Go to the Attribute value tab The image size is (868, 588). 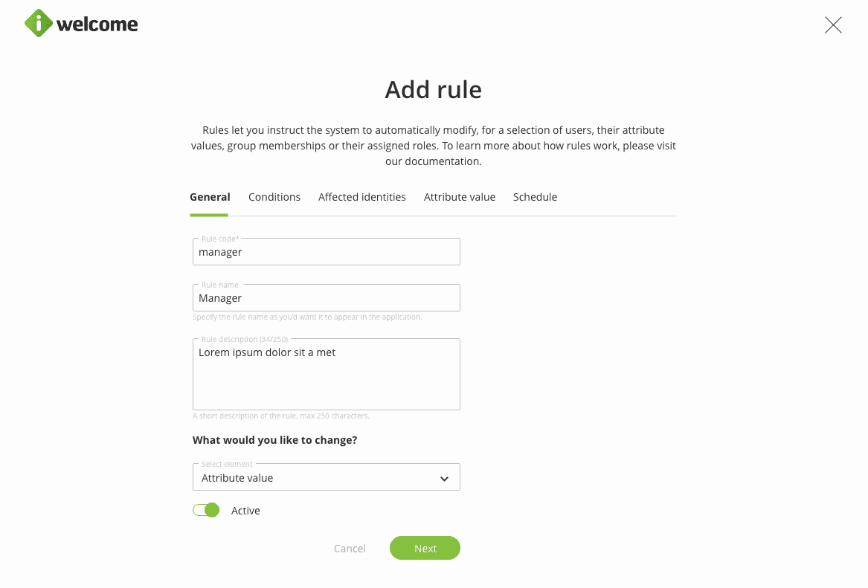click(x=460, y=197)
